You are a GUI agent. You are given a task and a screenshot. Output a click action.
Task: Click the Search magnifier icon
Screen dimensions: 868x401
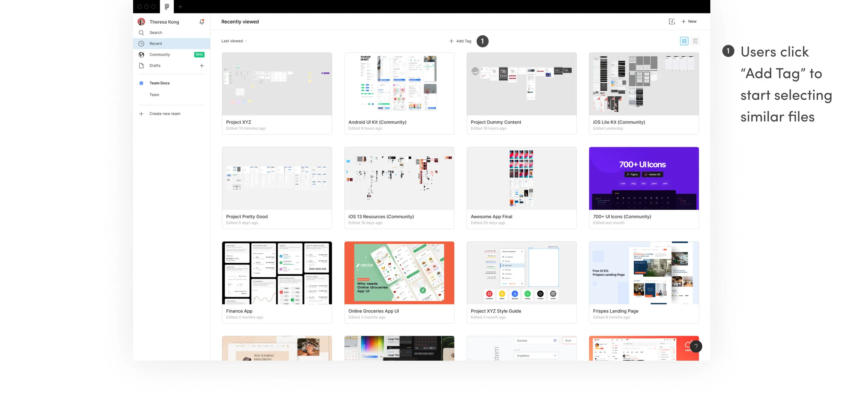(141, 33)
